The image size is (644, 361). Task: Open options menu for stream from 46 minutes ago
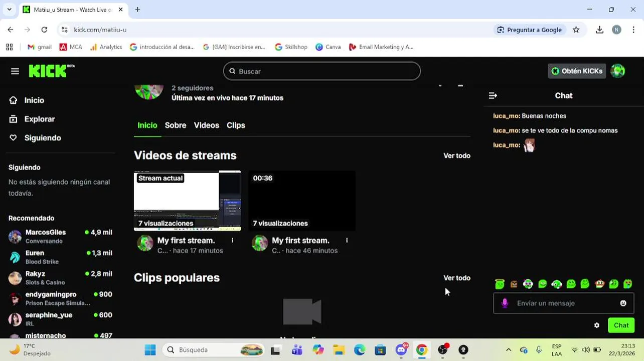(347, 241)
